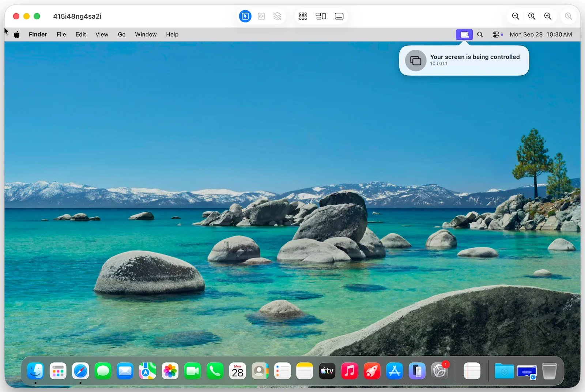Open Reminders from the Dock
585x392 pixels.
(282, 371)
